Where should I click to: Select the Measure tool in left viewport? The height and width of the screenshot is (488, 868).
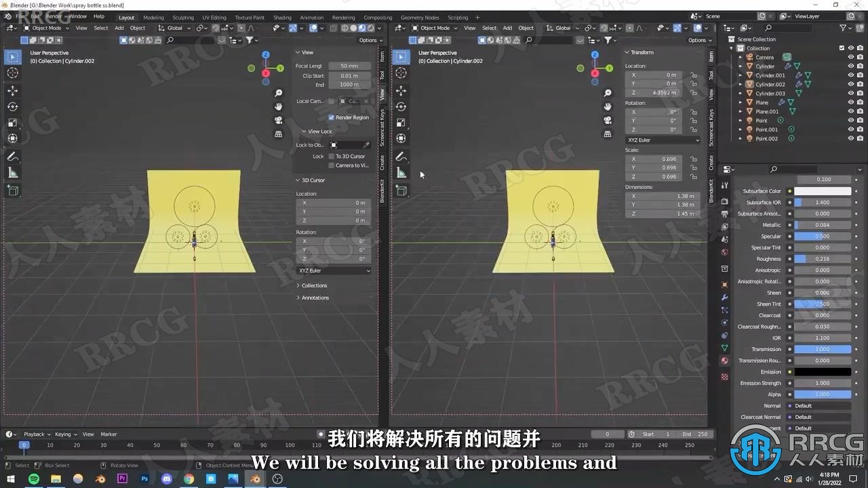pos(13,173)
